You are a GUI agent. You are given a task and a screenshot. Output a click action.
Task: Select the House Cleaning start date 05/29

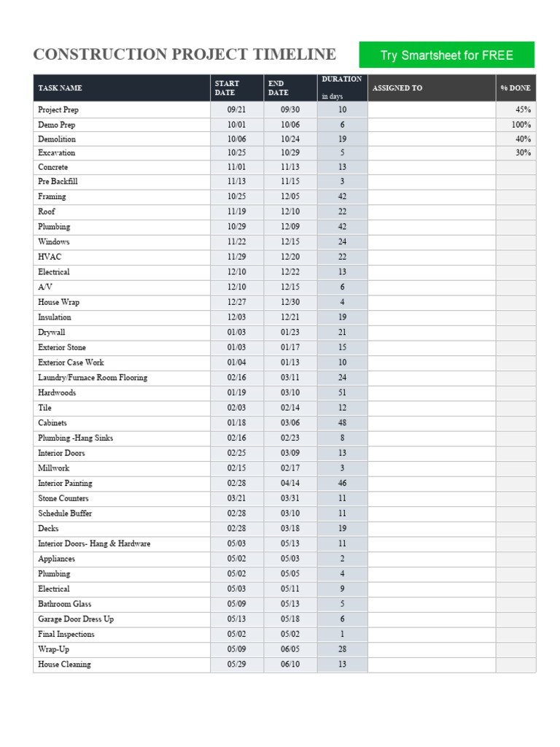pos(237,665)
